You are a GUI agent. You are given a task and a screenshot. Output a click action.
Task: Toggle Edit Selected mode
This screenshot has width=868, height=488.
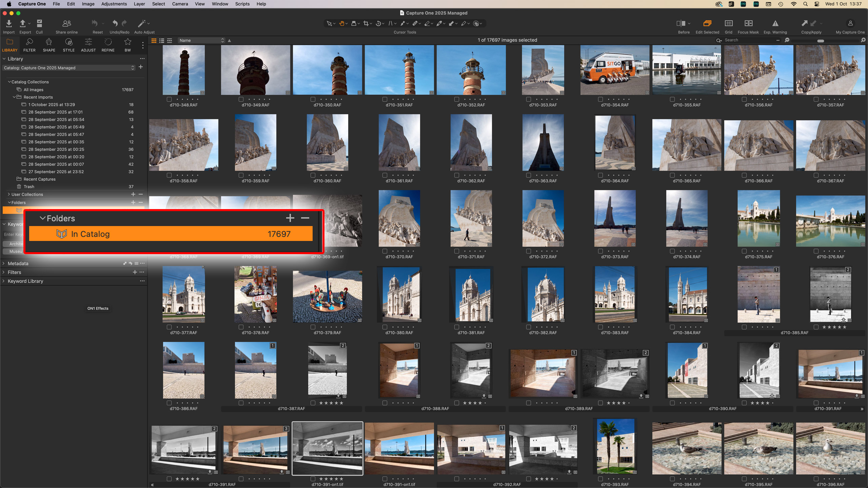[x=707, y=24]
